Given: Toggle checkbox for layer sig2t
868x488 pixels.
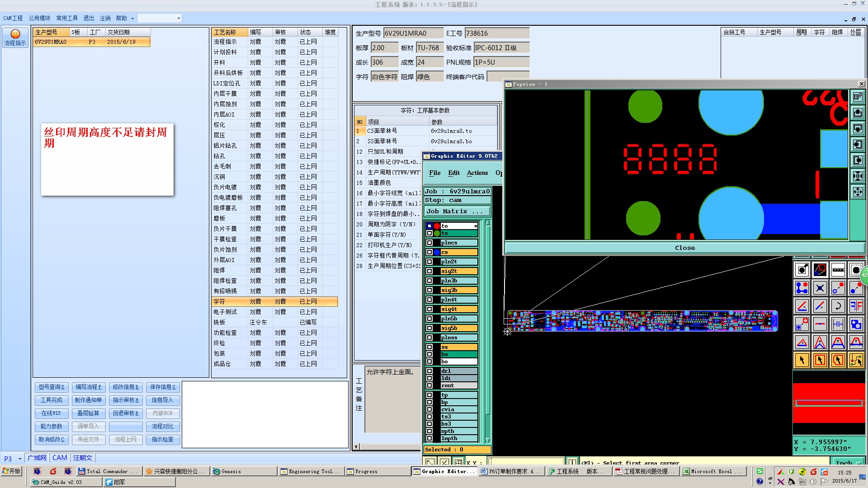Looking at the screenshot, I should coord(429,271).
